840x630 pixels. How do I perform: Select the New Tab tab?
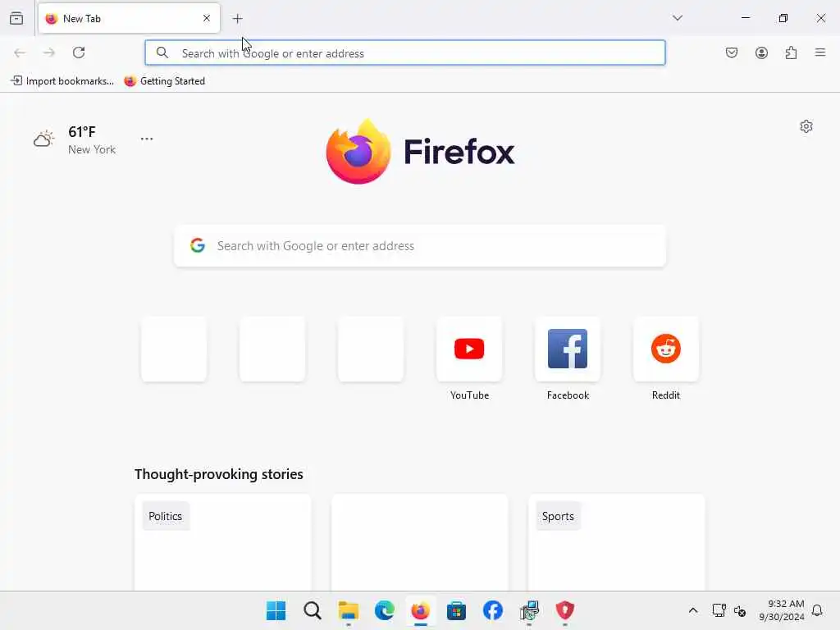[129, 18]
